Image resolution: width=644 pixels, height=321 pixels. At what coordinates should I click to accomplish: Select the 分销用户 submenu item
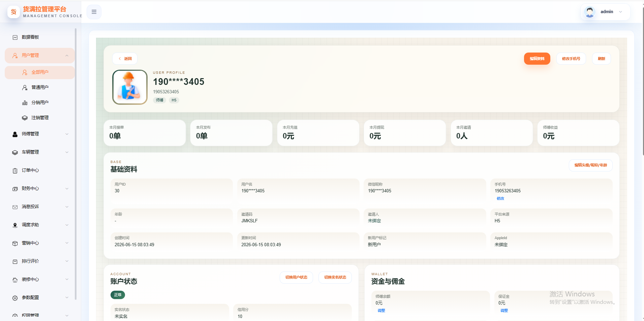(x=40, y=103)
